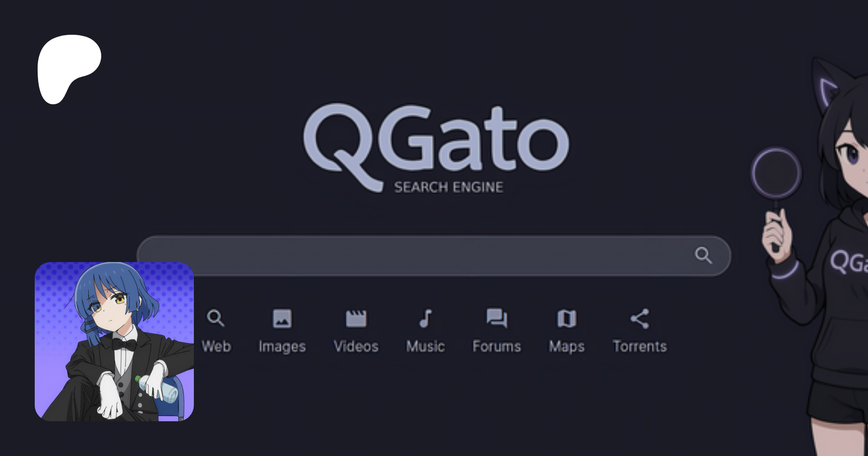Screen dimensions: 868x456
Task: Select the Images picture icon
Action: (282, 318)
